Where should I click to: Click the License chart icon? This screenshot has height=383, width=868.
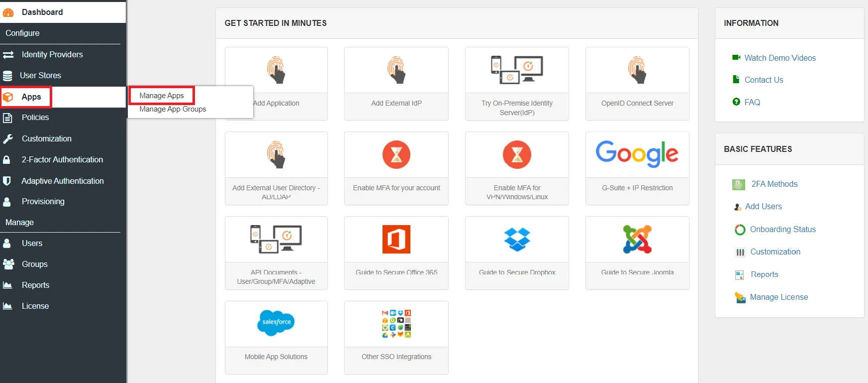coord(7,306)
